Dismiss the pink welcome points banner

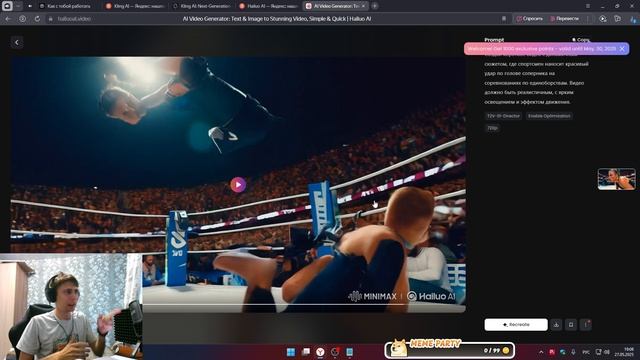click(622, 49)
